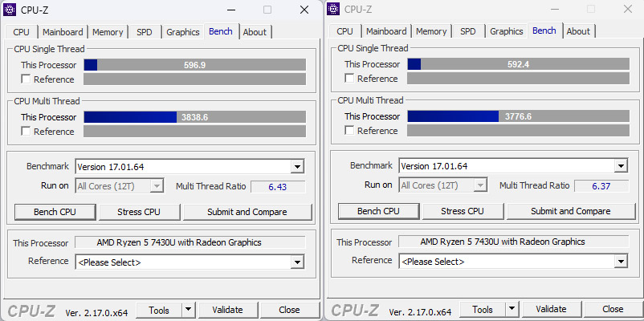Click Bench CPU button in left window
This screenshot has width=644, height=321.
[55, 212]
